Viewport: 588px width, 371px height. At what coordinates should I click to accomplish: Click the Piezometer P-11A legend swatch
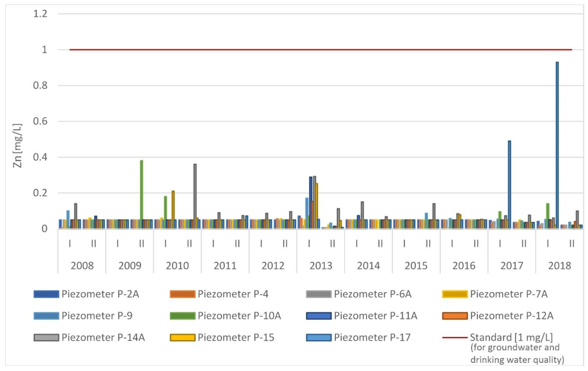point(319,316)
